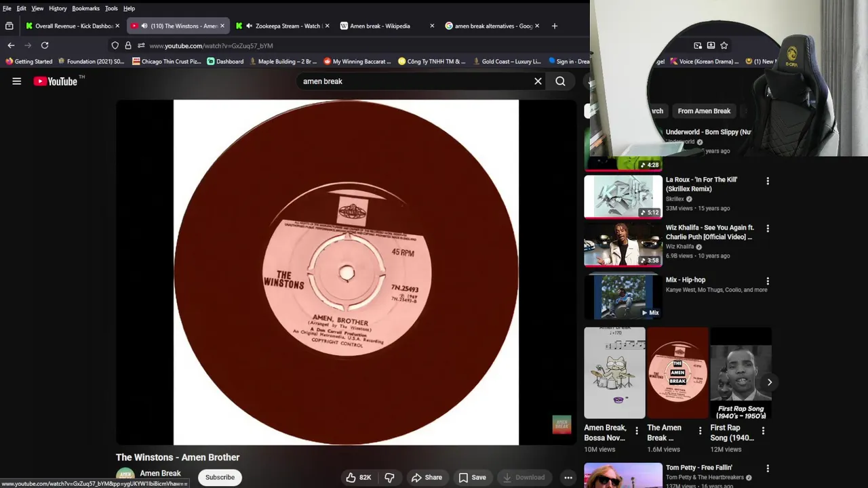Open Chicago Thin Crust Pizza bookmark
The width and height of the screenshot is (868, 488).
coord(167,62)
